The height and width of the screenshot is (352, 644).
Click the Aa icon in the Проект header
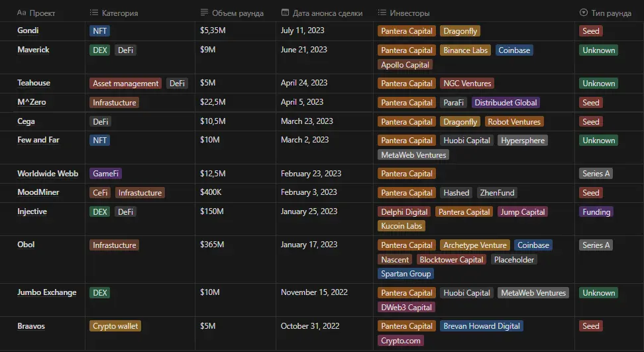click(x=21, y=13)
